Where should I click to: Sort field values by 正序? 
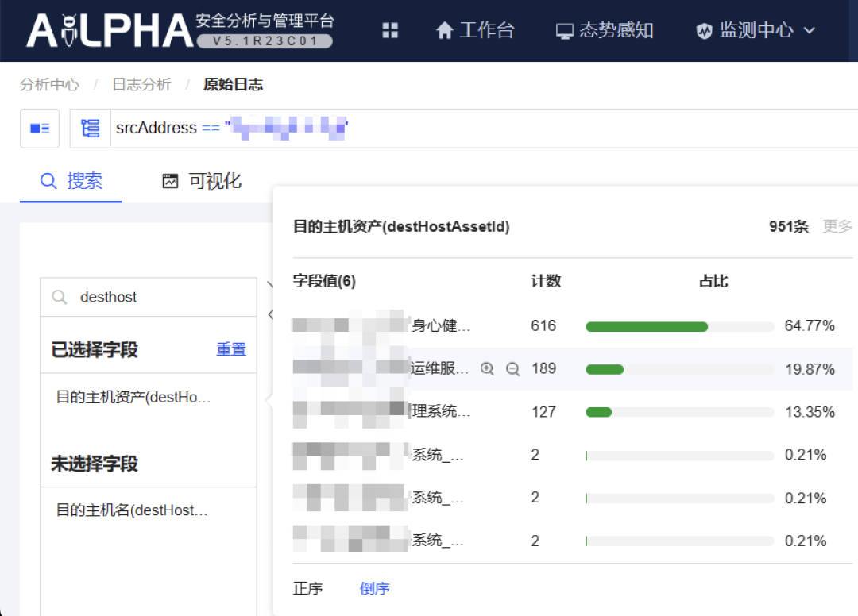[307, 588]
